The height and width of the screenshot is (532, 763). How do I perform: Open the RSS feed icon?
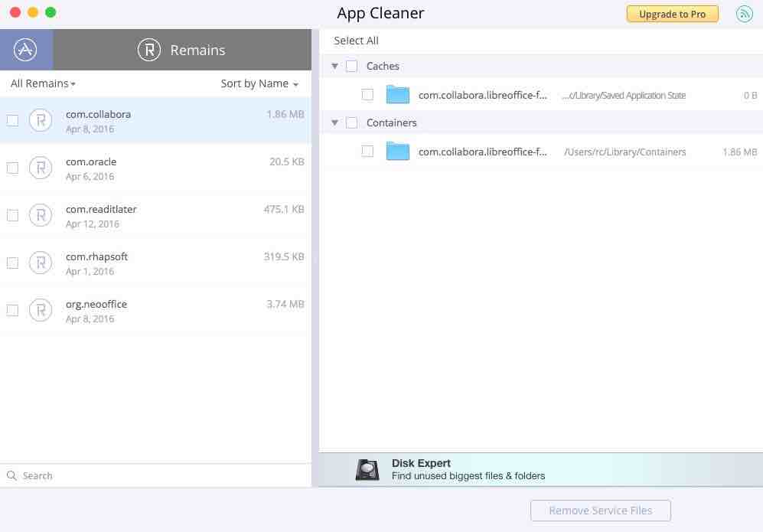(744, 14)
